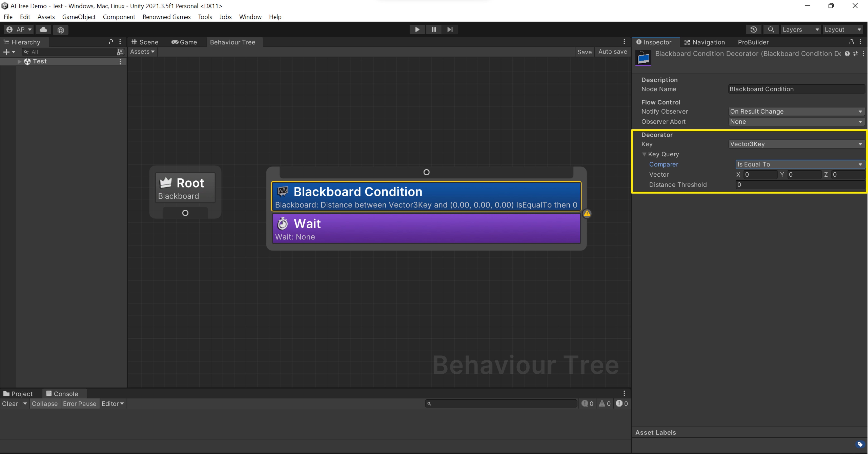
Task: Toggle Error Pause in the Console
Action: coord(80,403)
